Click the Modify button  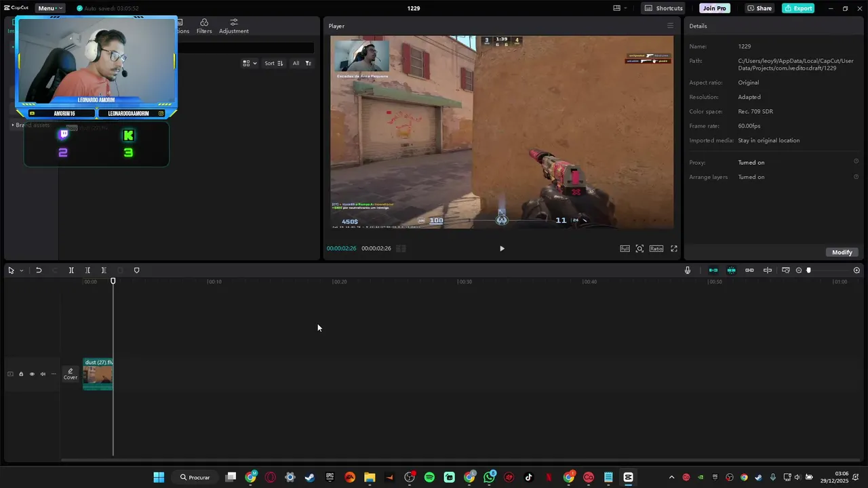[x=842, y=252]
